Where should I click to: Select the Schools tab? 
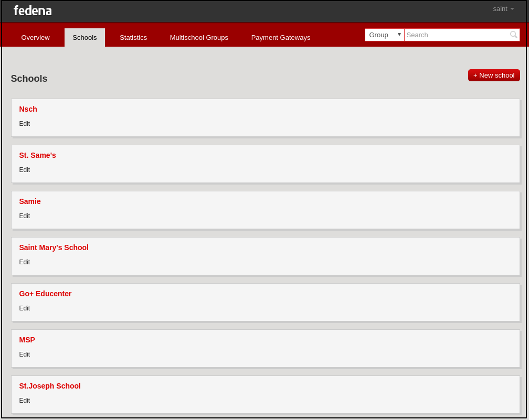point(84,38)
